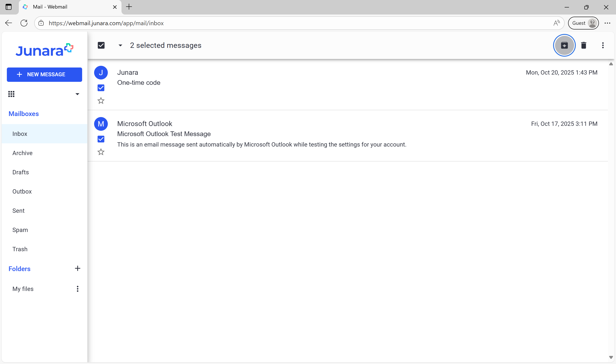Expand the sidebar apps dropdown arrow
The image size is (616, 364).
[77, 94]
